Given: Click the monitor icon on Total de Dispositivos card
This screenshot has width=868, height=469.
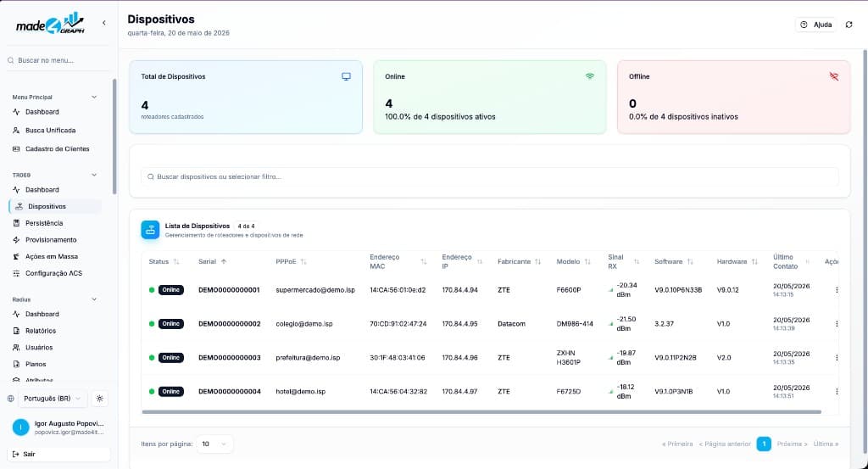Looking at the screenshot, I should (346, 76).
